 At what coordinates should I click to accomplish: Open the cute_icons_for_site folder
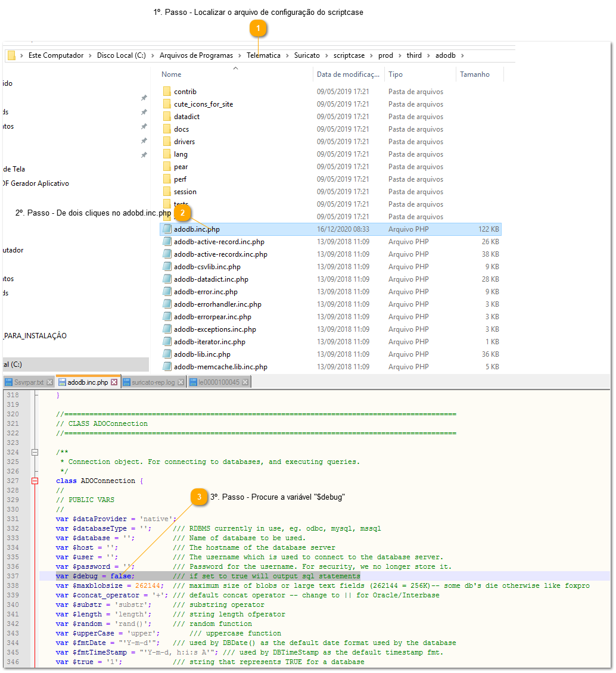204,104
